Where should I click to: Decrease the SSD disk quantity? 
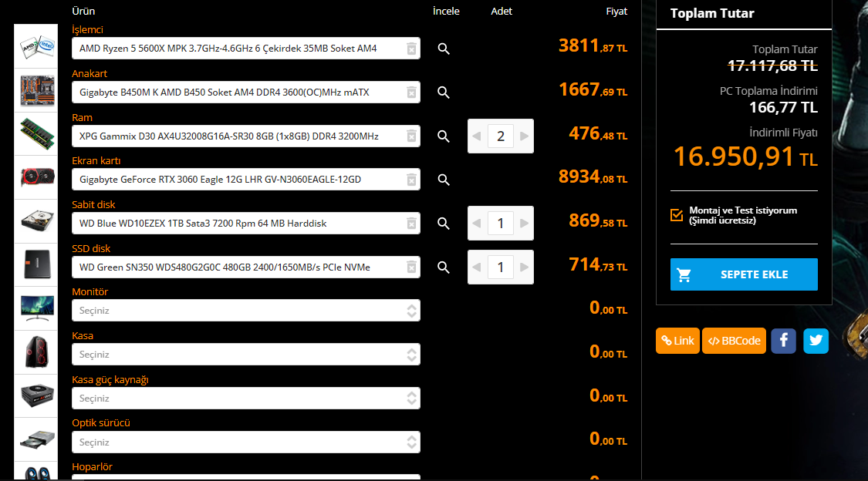click(x=477, y=267)
